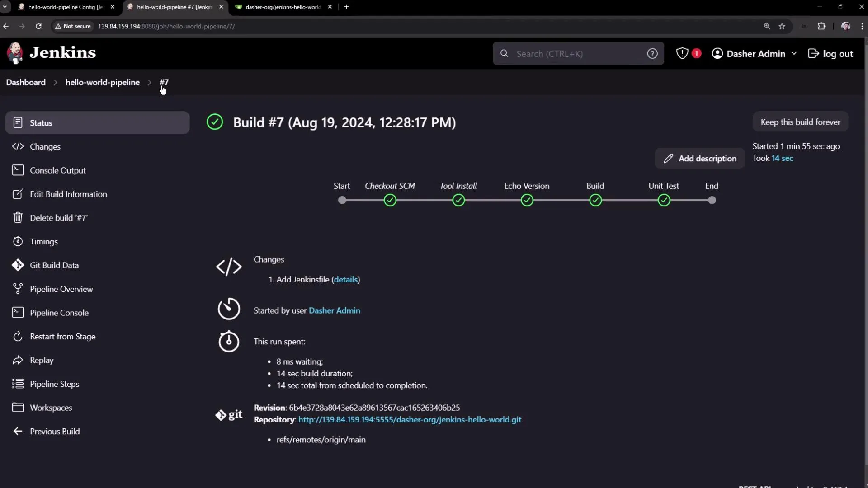Image resolution: width=868 pixels, height=488 pixels.
Task: Click the Add description button
Action: 699,158
